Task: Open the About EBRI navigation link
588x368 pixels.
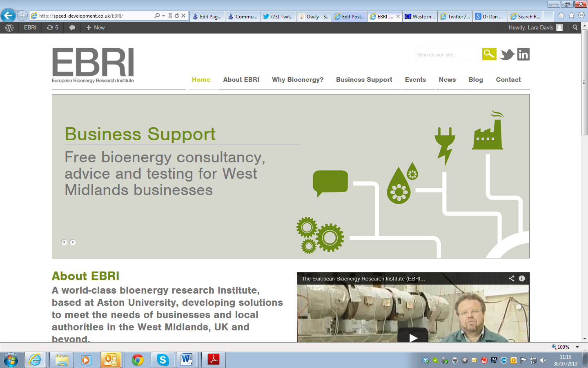Action: coord(241,80)
